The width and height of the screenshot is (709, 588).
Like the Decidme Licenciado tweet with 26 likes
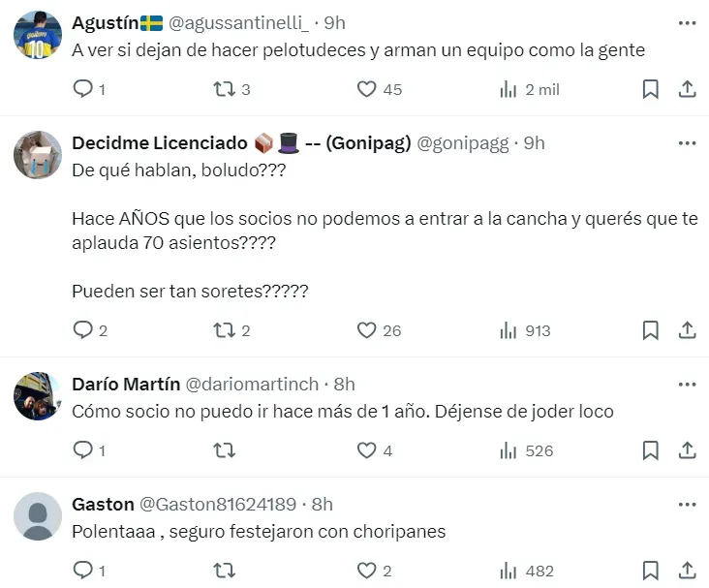(x=366, y=330)
